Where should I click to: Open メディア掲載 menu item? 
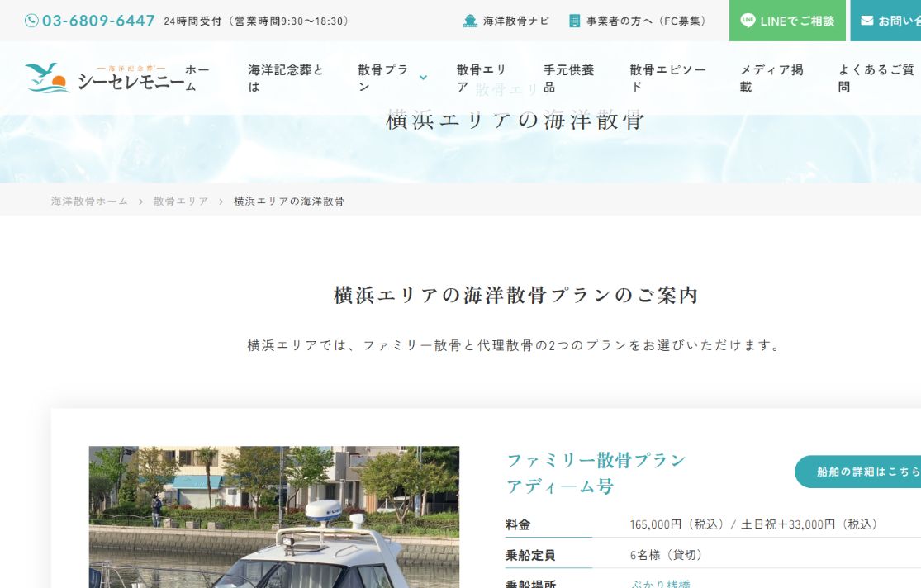(x=771, y=78)
